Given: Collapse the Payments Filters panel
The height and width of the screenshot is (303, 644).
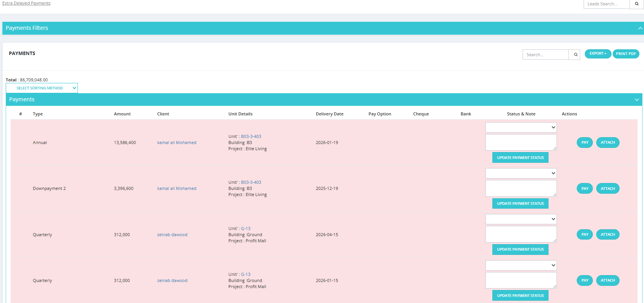Looking at the screenshot, I should (x=640, y=28).
